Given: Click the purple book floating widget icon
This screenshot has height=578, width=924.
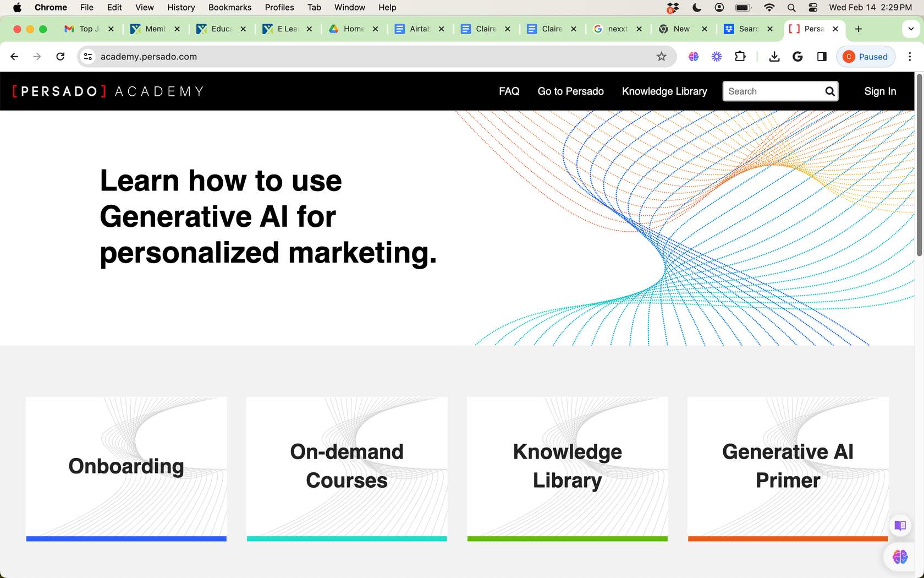Looking at the screenshot, I should [x=900, y=525].
